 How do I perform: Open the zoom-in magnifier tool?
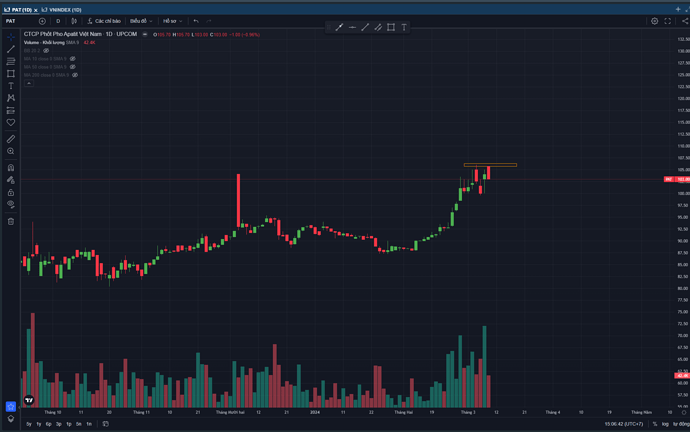tap(11, 151)
